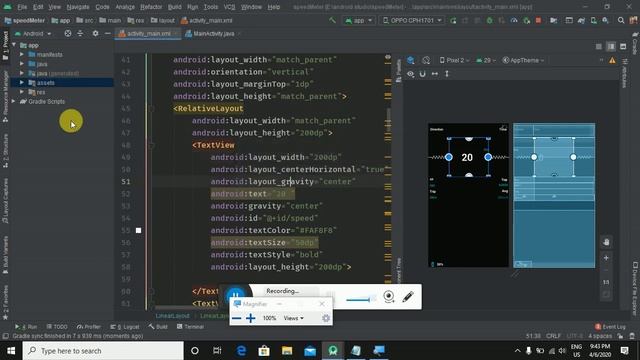The image size is (640, 360).
Task: Click the pencil icon on recording bar
Action: 408,296
